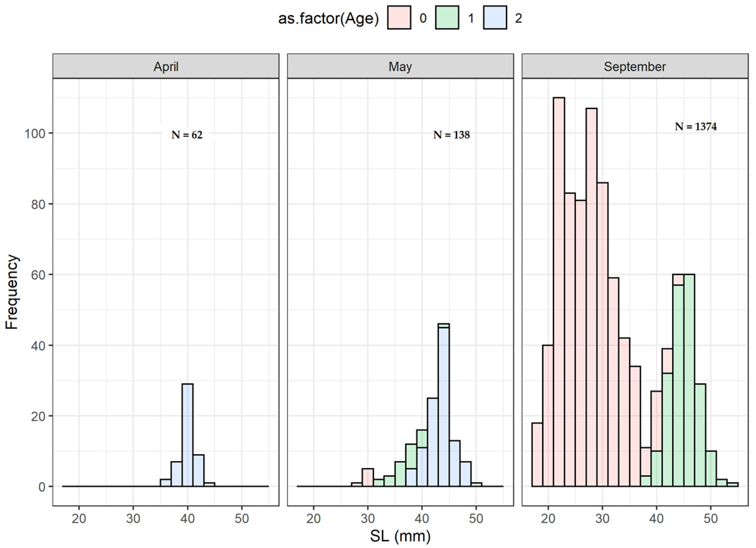Click the 100 tick label on y-axis
This screenshot has height=548, width=756.
(x=34, y=134)
